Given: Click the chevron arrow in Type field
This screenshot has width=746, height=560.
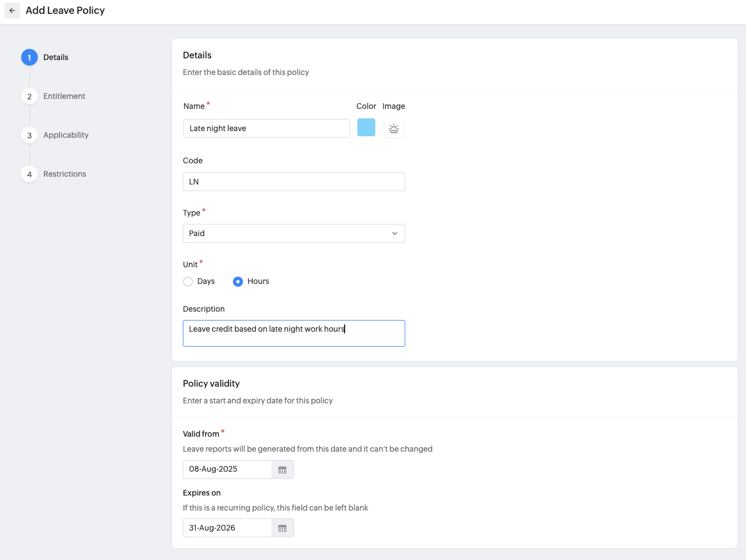Looking at the screenshot, I should pyautogui.click(x=395, y=233).
